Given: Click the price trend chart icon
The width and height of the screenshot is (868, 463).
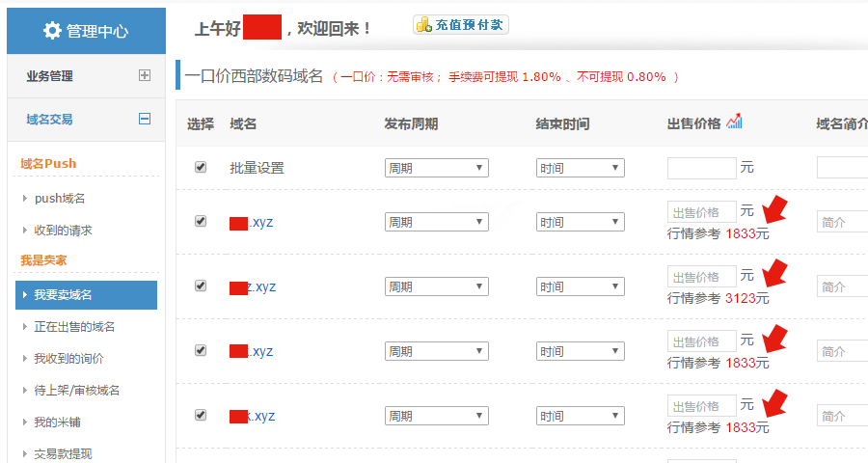Looking at the screenshot, I should [735, 121].
